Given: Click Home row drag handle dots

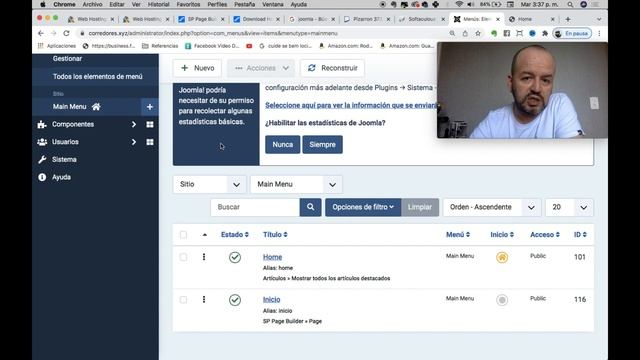Looking at the screenshot, I should tap(204, 257).
